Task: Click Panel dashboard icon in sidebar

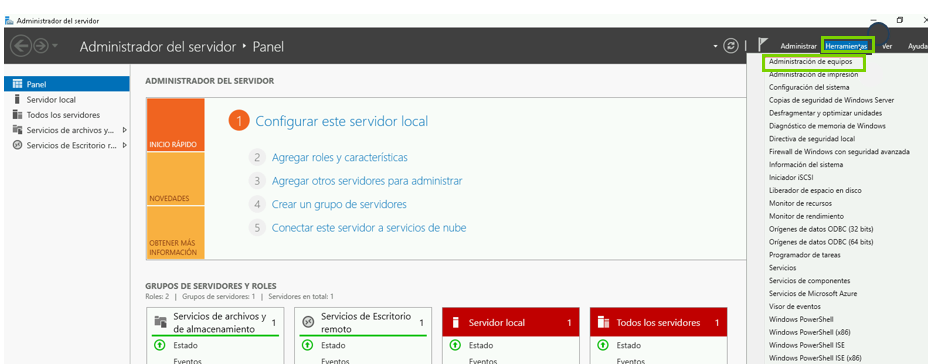Action: (17, 84)
